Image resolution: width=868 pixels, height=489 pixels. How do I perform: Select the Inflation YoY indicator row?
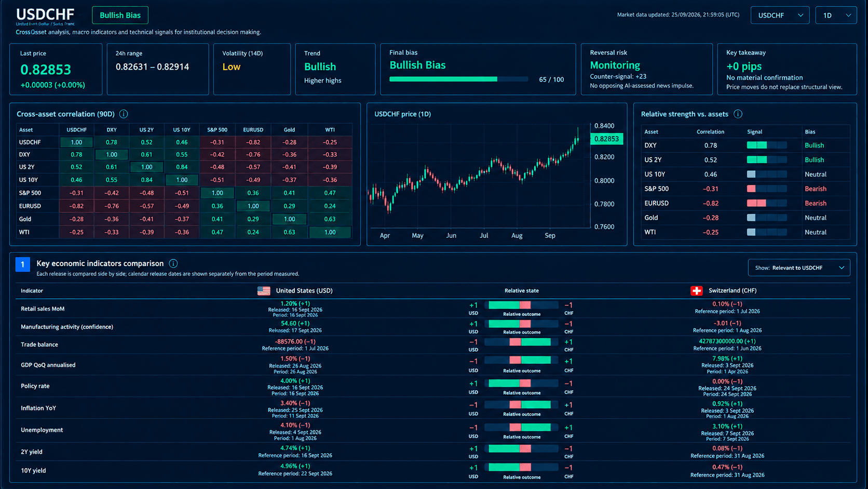pos(433,408)
